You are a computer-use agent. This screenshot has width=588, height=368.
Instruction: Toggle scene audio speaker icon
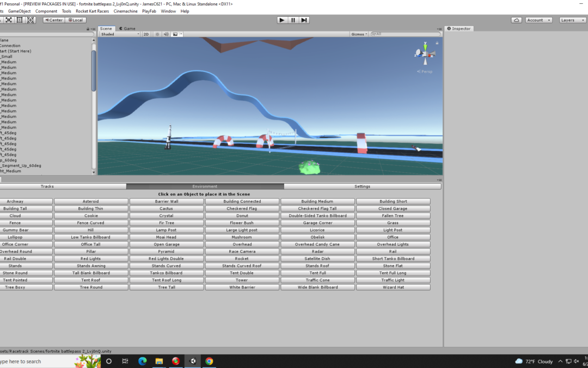(166, 34)
